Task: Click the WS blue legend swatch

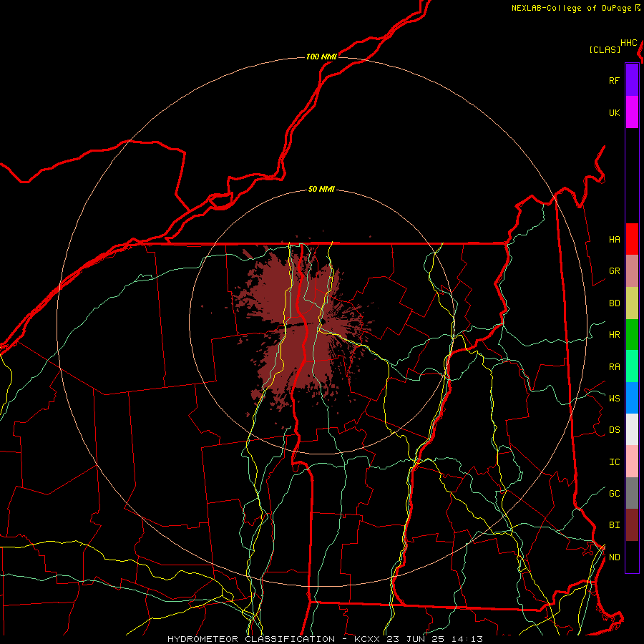Action: tap(632, 398)
